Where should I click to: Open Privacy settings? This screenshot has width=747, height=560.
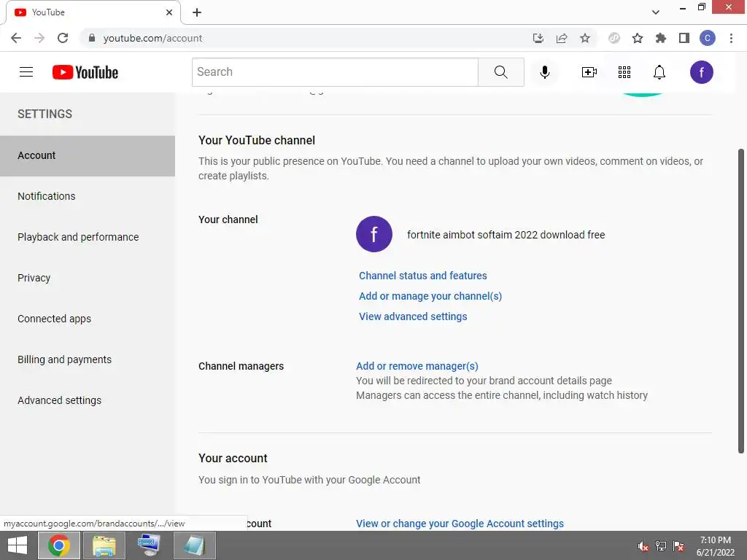click(x=88, y=278)
